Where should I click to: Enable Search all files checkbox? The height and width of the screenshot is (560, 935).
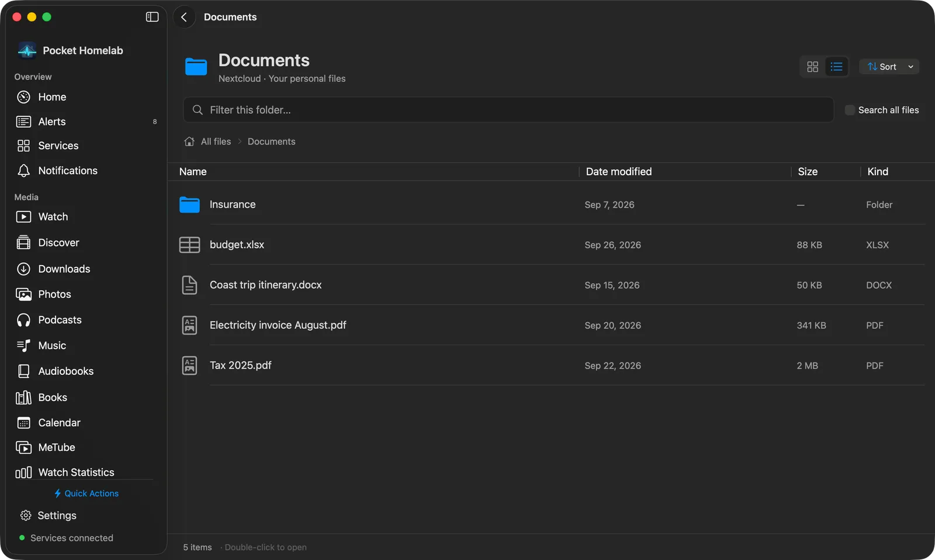pos(850,110)
